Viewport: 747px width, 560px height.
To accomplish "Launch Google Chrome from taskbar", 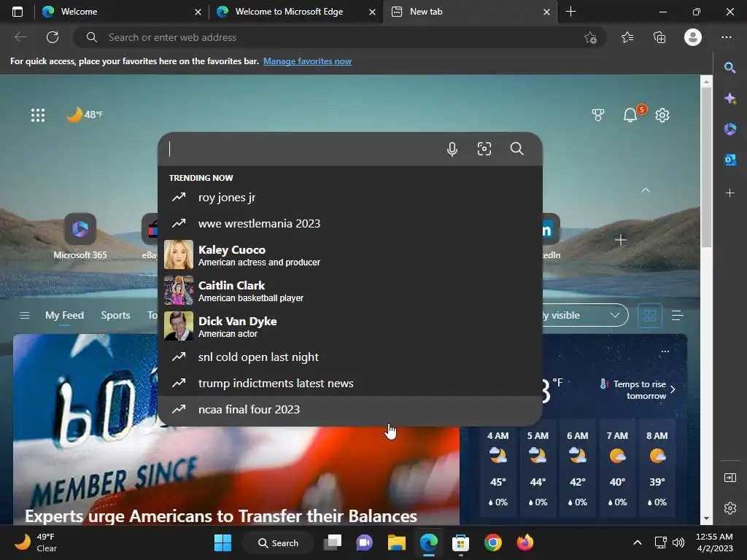I will 493,542.
